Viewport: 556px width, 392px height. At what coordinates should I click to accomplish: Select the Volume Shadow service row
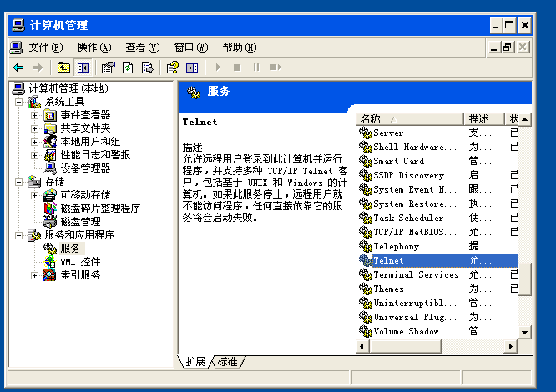click(437, 331)
